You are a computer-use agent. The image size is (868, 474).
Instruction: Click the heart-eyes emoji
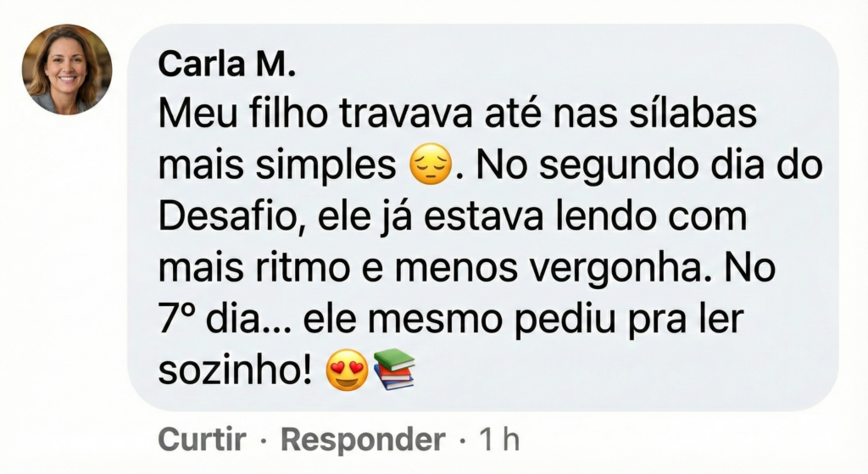tap(348, 371)
